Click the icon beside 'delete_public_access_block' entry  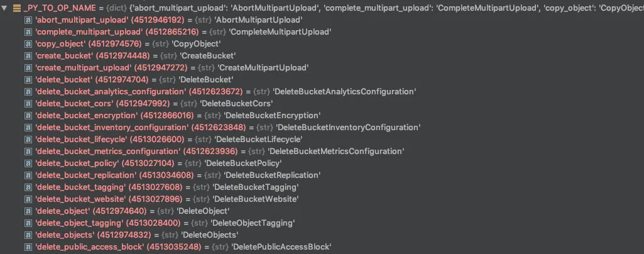(28, 247)
